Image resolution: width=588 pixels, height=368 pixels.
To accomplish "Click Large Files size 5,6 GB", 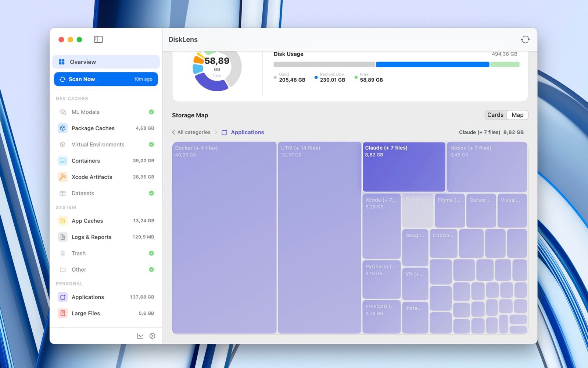I will 146,313.
